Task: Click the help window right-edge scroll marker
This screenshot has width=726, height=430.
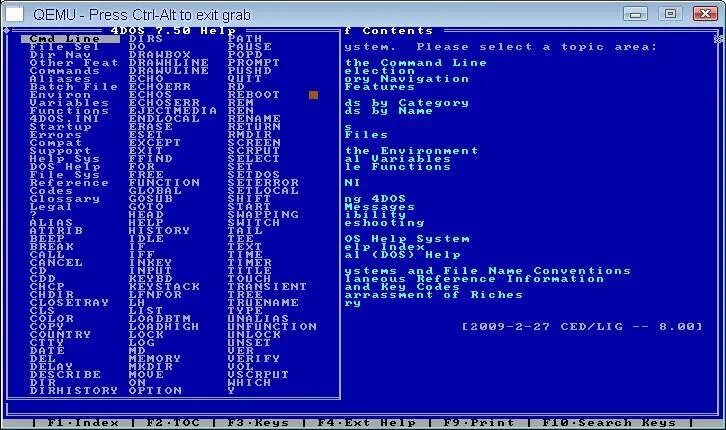Action: pos(718,40)
